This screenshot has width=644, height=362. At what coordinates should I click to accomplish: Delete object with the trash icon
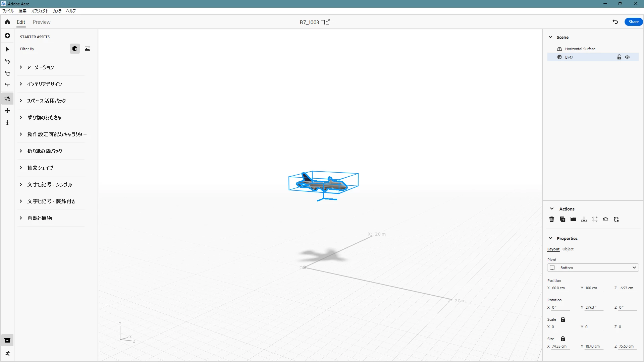click(551, 219)
